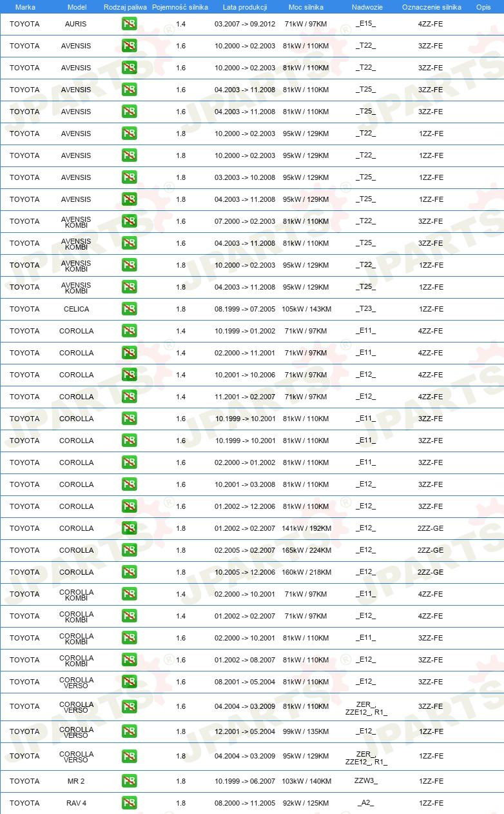Viewport: 504px width, 814px height.
Task: Click the _T23_ body code
Action: point(366,309)
